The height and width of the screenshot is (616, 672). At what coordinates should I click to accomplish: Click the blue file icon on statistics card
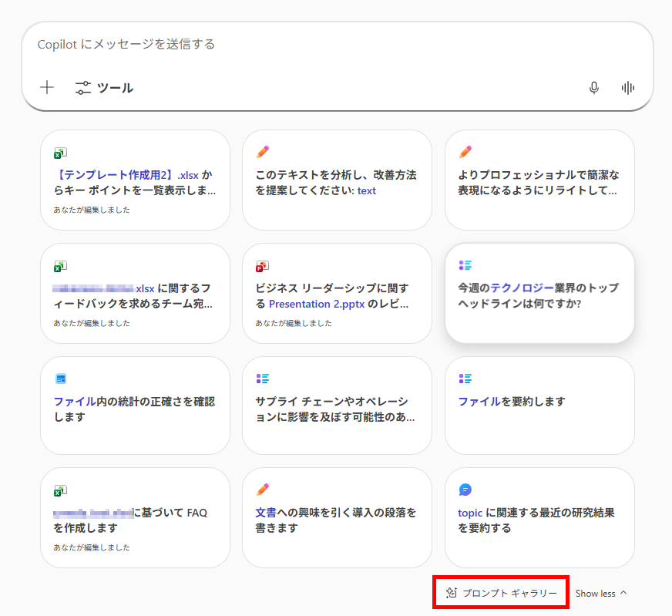[61, 379]
